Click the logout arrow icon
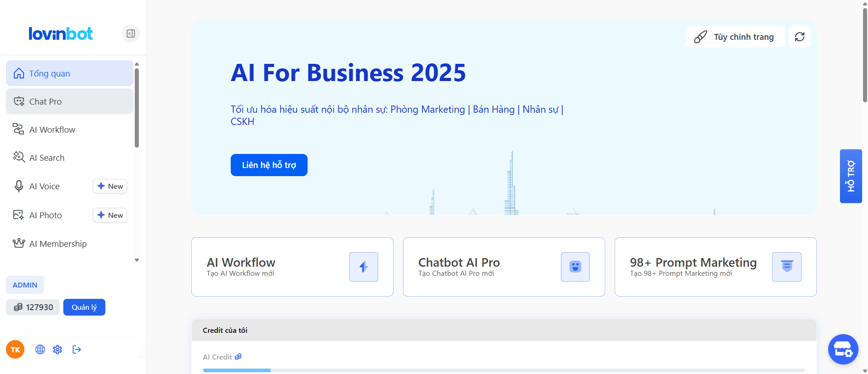Viewport: 868px width, 374px height. 77,350
